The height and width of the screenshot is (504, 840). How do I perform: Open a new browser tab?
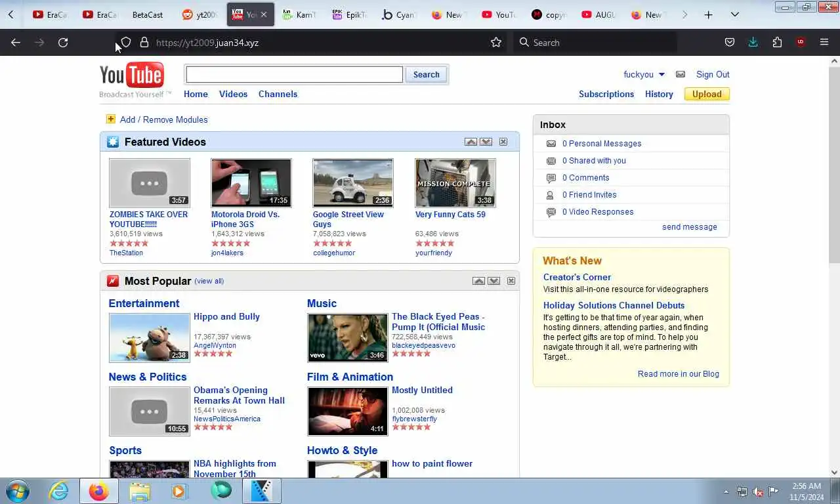coord(708,14)
